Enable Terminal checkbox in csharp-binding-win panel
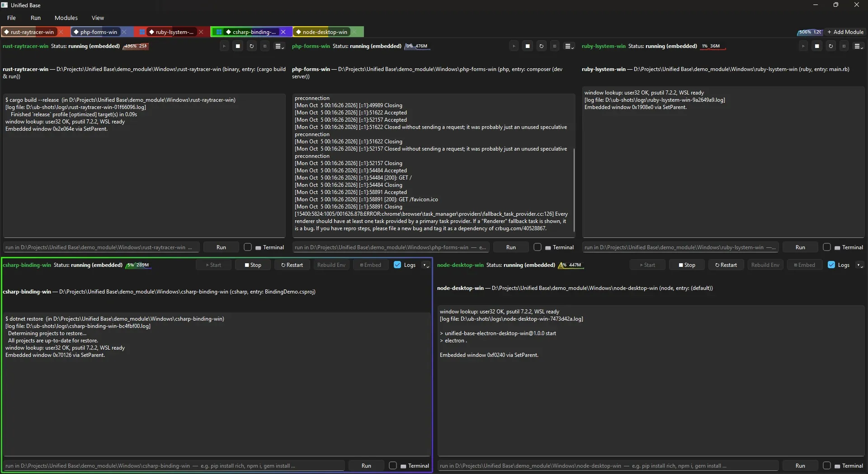This screenshot has width=868, height=474. pos(393,465)
